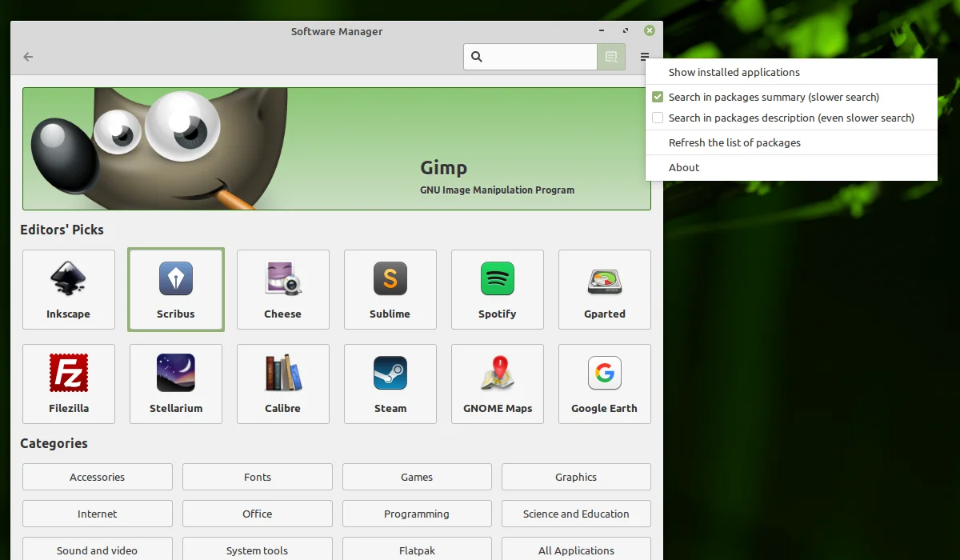Browse the Graphics category
This screenshot has width=960, height=560.
click(x=576, y=477)
